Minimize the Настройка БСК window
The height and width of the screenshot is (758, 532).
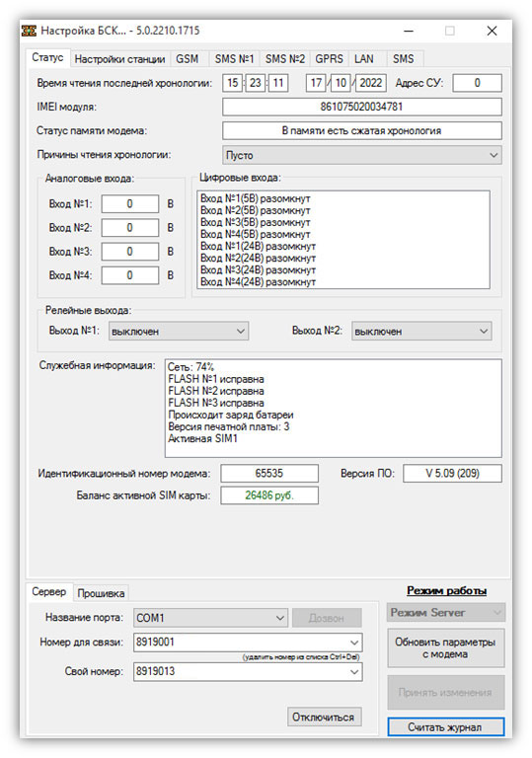coord(409,31)
